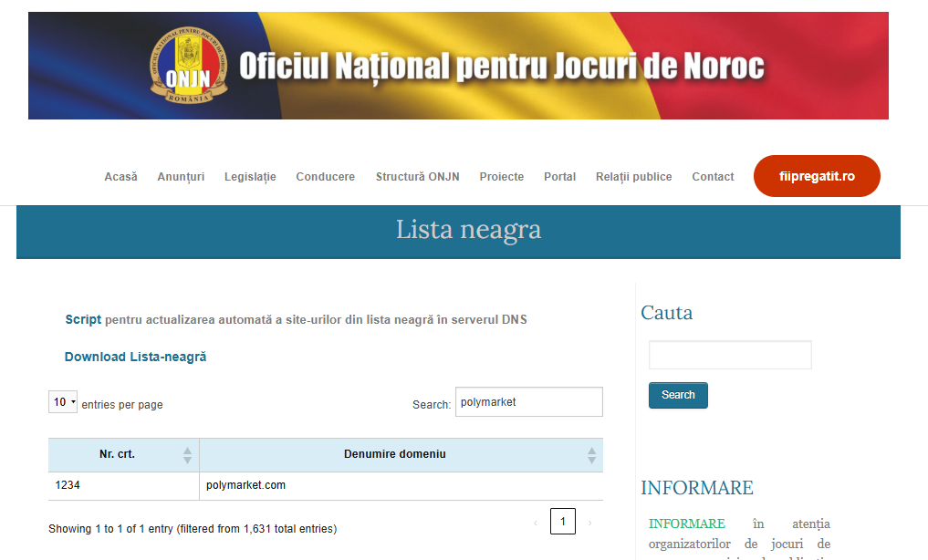
Task: Open the Anunțuri menu item
Action: coord(181,177)
